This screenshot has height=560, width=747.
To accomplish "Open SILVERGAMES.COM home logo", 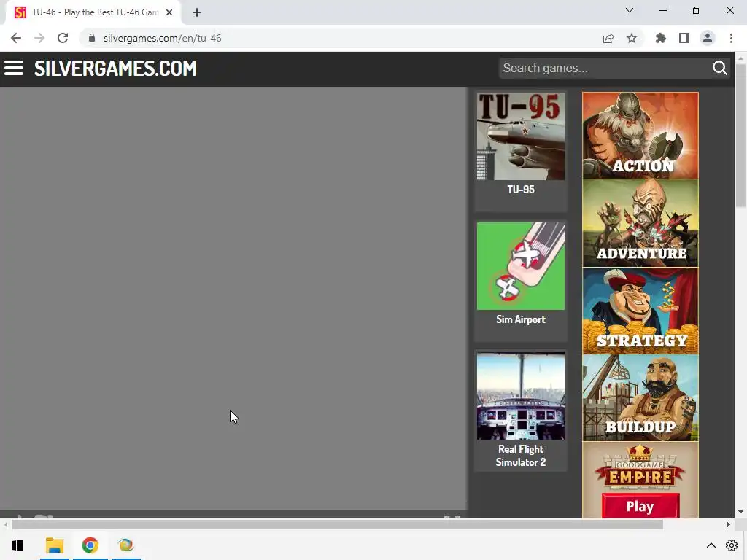I will pos(115,68).
